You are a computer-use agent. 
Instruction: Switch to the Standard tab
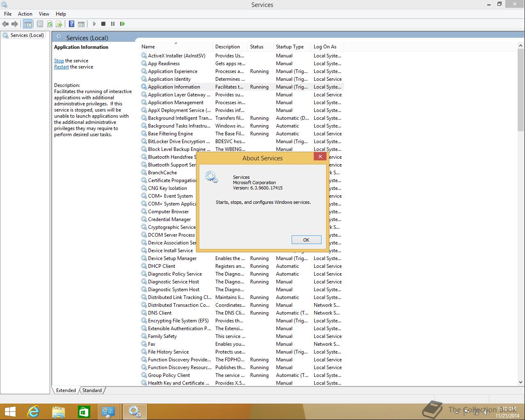(92, 390)
